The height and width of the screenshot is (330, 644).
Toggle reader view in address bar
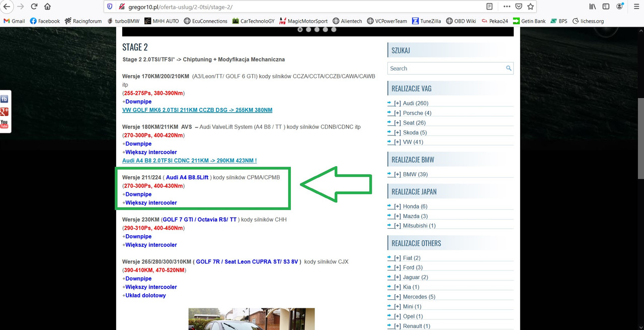[x=490, y=7]
